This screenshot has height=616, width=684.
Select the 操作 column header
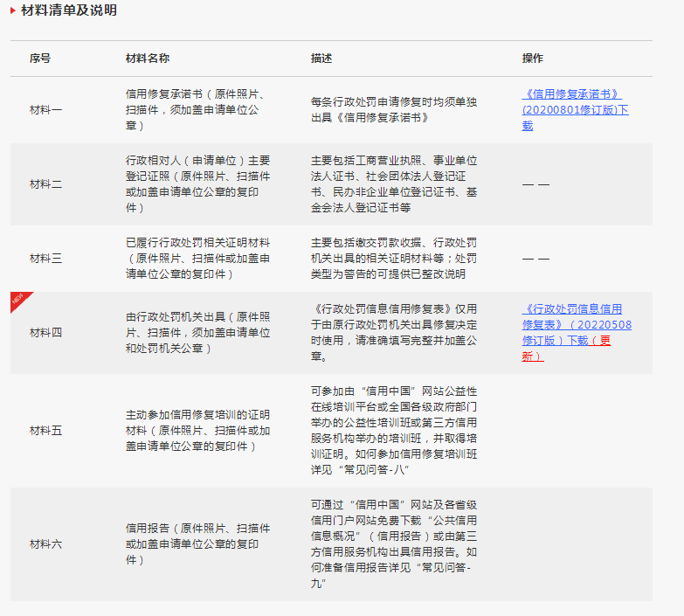click(533, 59)
